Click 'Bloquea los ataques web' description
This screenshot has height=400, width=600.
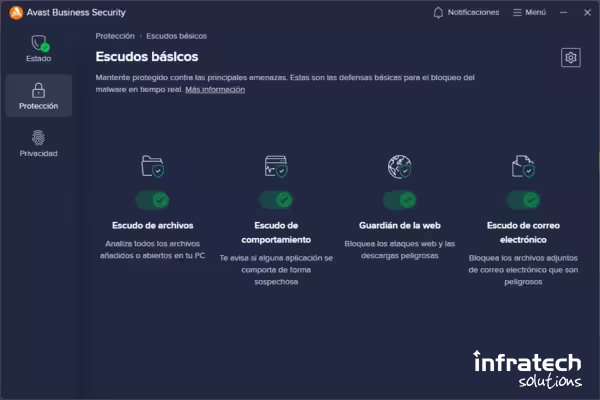point(399,250)
